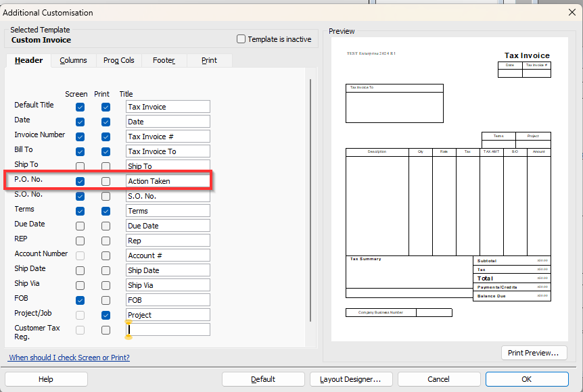Image resolution: width=583 pixels, height=392 pixels.
Task: Uncheck Screen box for Bill To
Action: 80,151
